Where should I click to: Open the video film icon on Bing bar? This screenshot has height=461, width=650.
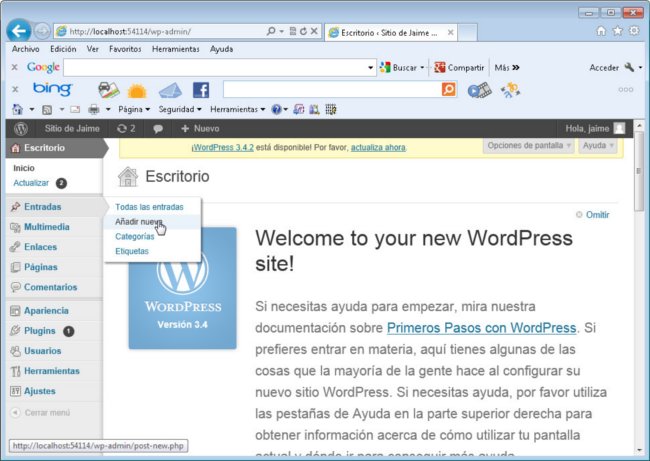pos(480,90)
